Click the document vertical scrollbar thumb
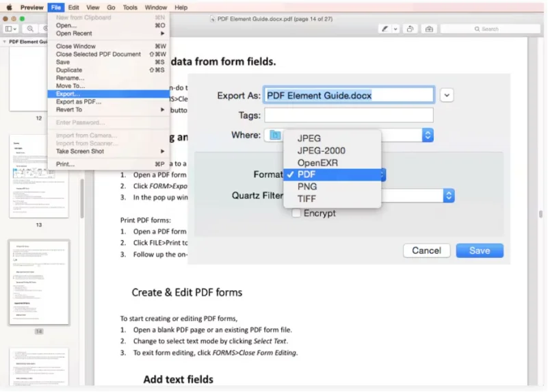The height and width of the screenshot is (392, 548). tap(540, 213)
